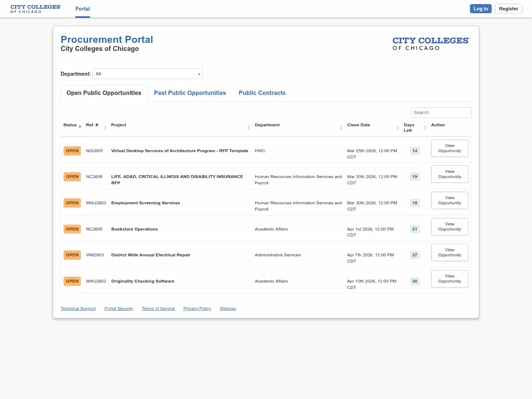Click the City Colleges of Chicago header logo
532x399 pixels.
[35, 9]
